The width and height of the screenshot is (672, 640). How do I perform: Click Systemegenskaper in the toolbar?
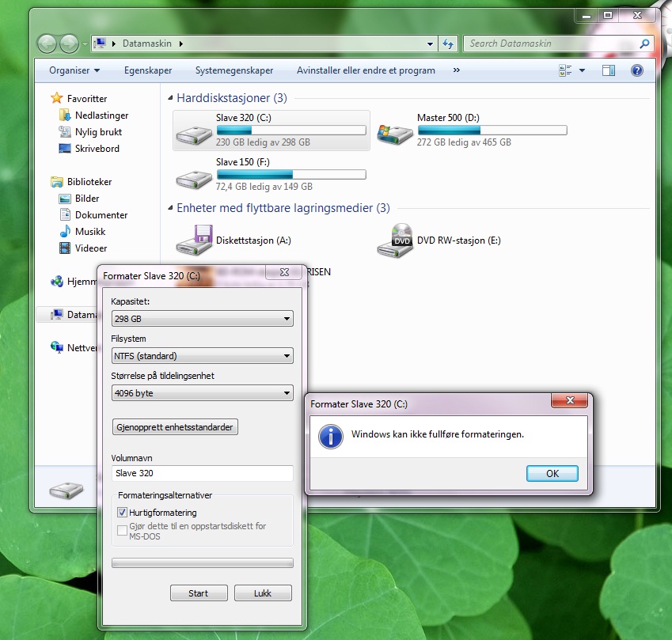point(234,70)
